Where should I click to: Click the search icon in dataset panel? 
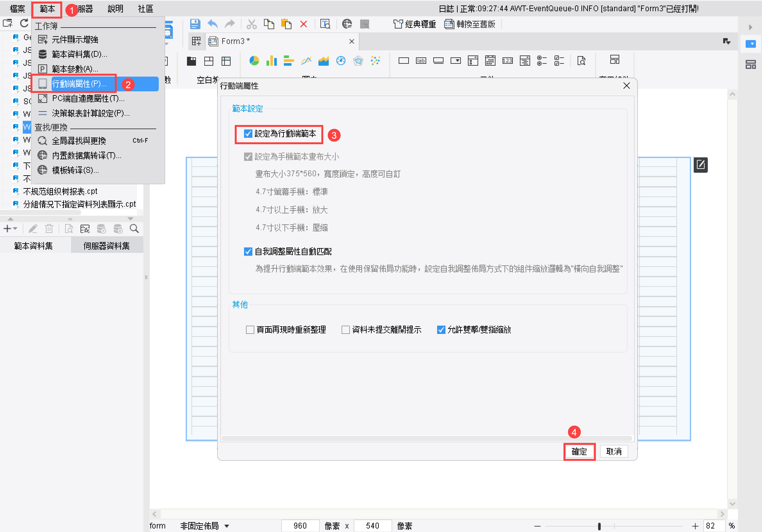134,229
